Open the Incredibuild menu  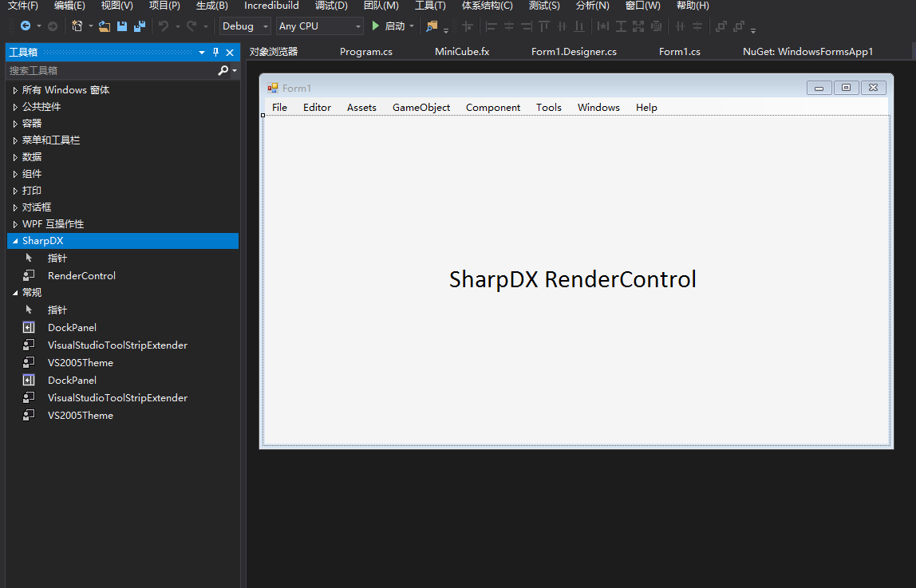pos(271,6)
